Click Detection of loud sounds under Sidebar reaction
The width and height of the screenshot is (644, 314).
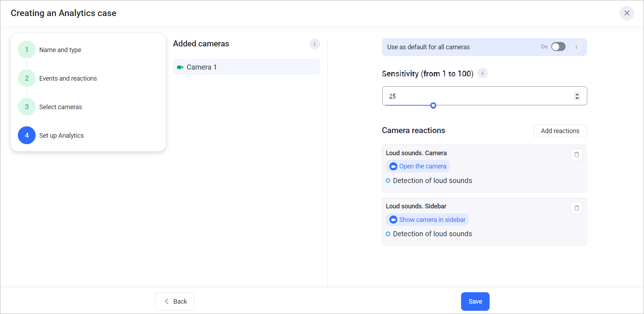432,234
